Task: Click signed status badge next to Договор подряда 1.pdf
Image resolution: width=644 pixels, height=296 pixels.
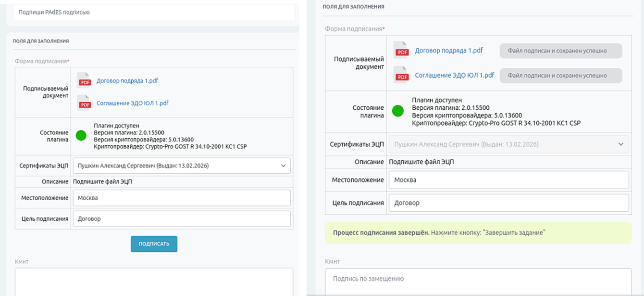Action: tap(561, 51)
